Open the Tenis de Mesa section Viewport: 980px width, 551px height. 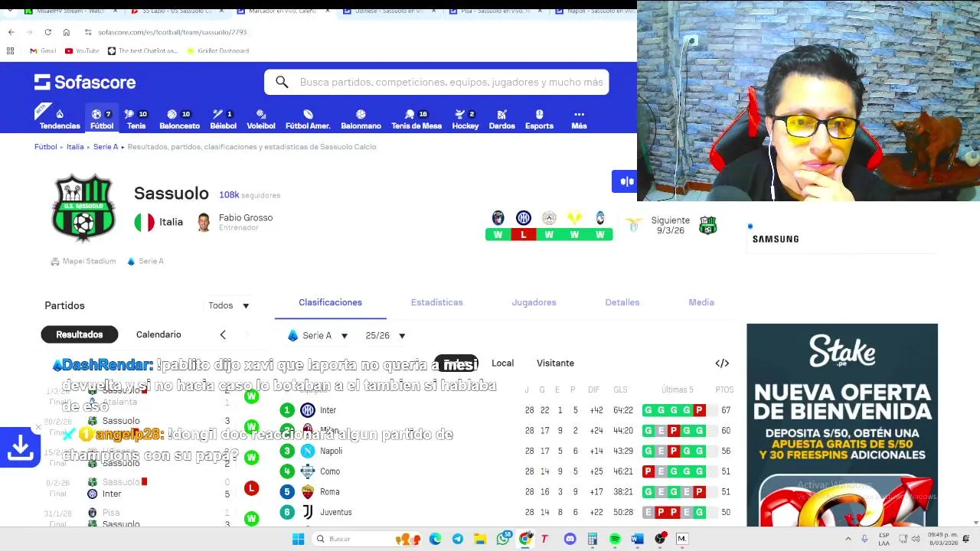[x=416, y=119]
